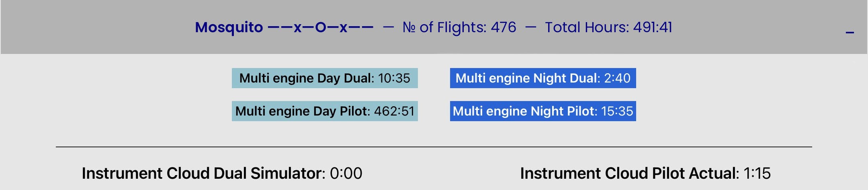The height and width of the screenshot is (190, 868).
Task: Select the Multi engine Night Dual badge
Action: 543,78
